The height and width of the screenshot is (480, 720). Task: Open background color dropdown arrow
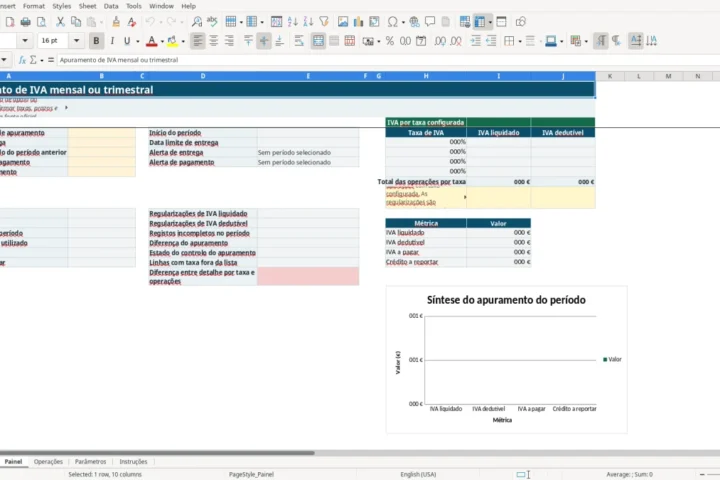183,41
